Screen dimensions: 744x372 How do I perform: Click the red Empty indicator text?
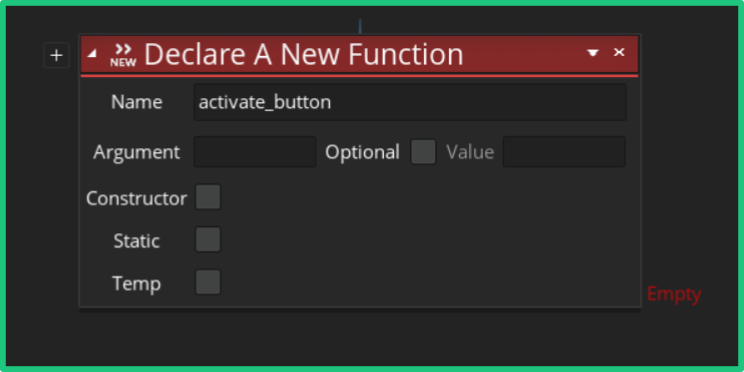click(674, 294)
